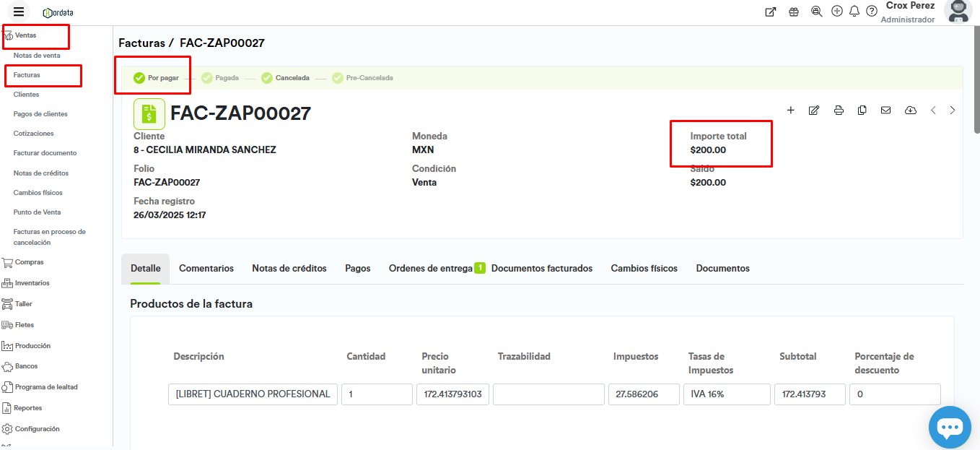Open the Notas de créditos tab
Image resolution: width=980 pixels, height=450 pixels.
(289, 269)
